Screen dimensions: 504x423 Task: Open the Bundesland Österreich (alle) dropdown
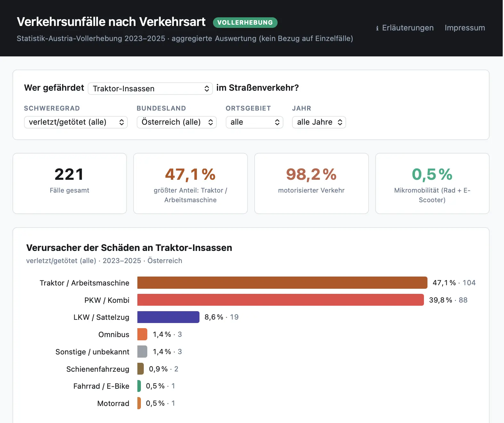[x=177, y=122]
